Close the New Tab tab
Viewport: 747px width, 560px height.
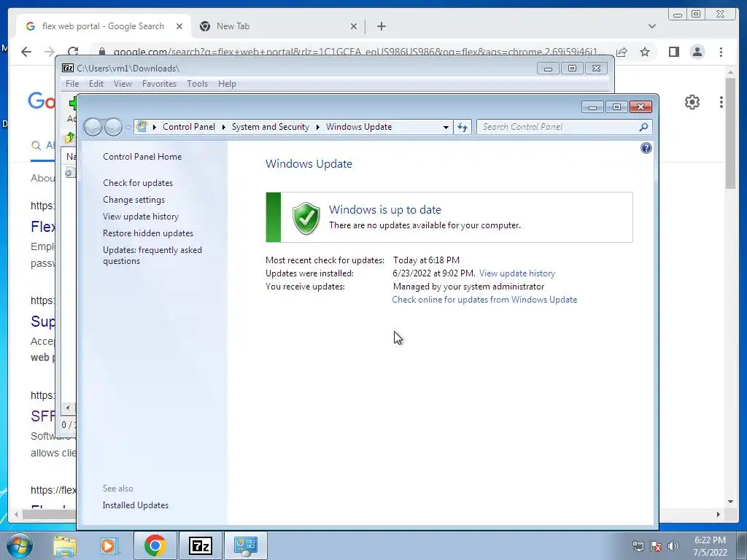pos(354,26)
